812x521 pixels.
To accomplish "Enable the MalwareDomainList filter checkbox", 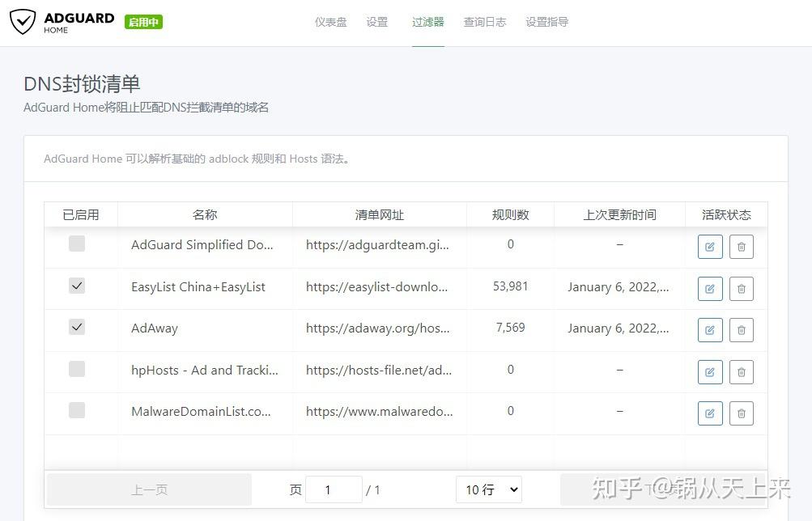I will click(77, 410).
